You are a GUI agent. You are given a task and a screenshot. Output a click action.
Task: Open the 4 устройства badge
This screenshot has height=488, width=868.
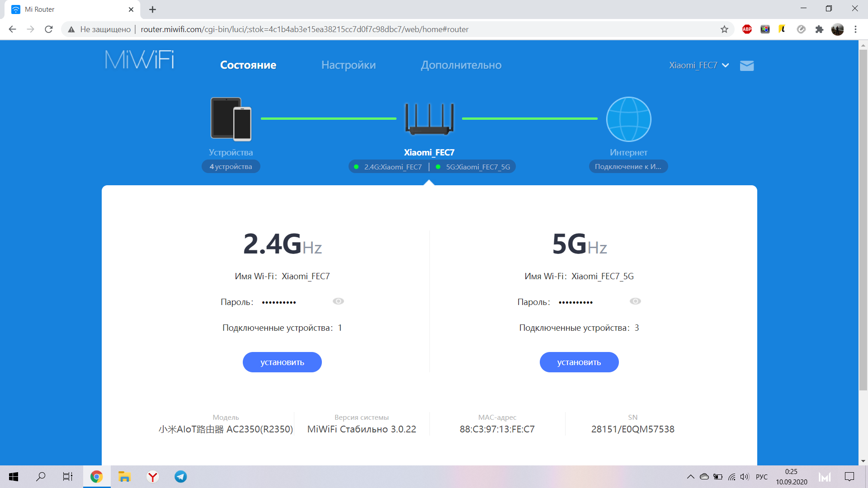(231, 166)
